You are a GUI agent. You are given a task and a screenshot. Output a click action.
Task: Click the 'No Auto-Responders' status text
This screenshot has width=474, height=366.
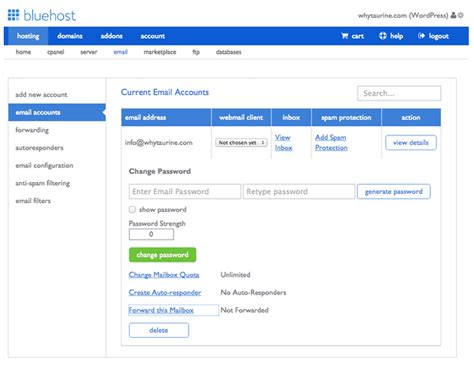pyautogui.click(x=253, y=293)
